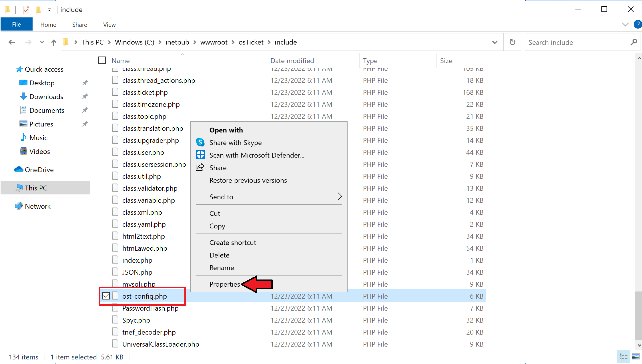Image resolution: width=642 pixels, height=364 pixels.
Task: Click the search magnifier icon
Action: point(634,42)
